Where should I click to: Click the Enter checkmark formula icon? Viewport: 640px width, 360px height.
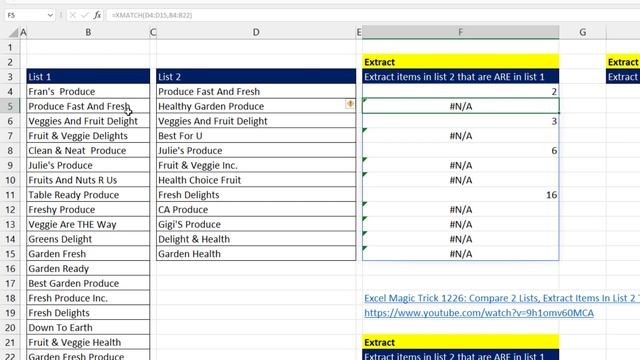coord(84,15)
